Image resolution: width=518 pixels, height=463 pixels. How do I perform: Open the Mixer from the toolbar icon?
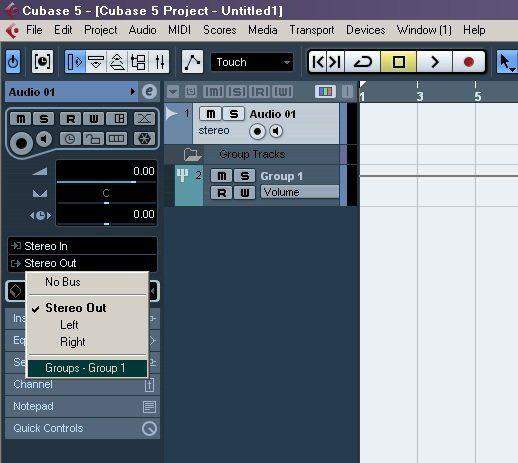coord(160,62)
